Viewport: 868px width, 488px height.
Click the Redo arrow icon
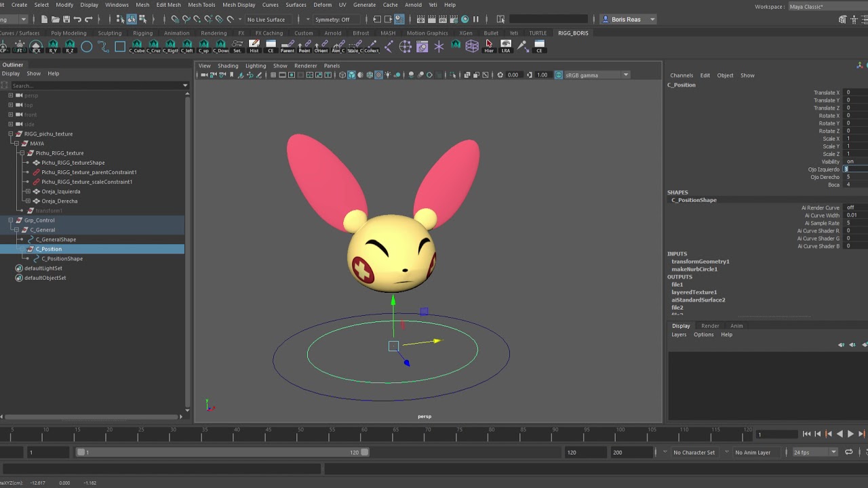click(88, 19)
